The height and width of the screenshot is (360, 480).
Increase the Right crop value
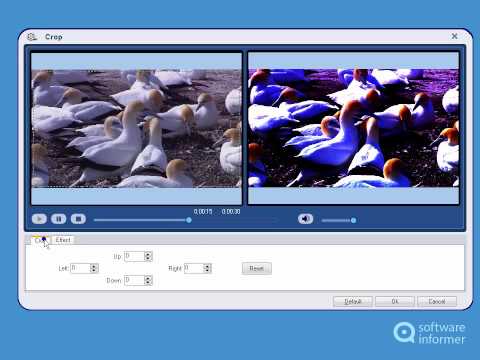tap(207, 266)
